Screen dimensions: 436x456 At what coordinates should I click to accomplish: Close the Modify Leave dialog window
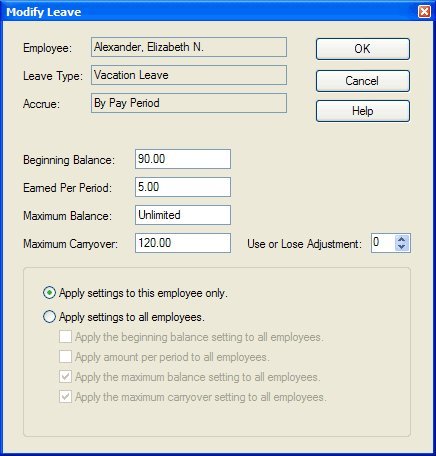424,12
